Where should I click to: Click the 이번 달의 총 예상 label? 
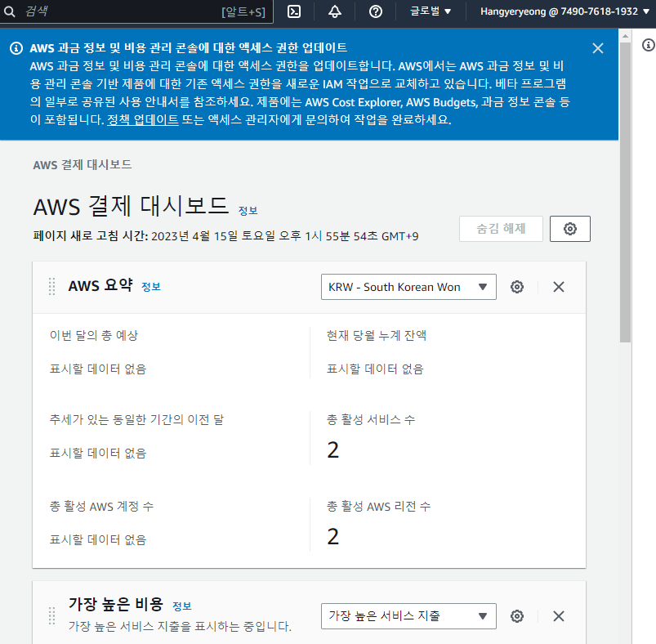click(94, 336)
